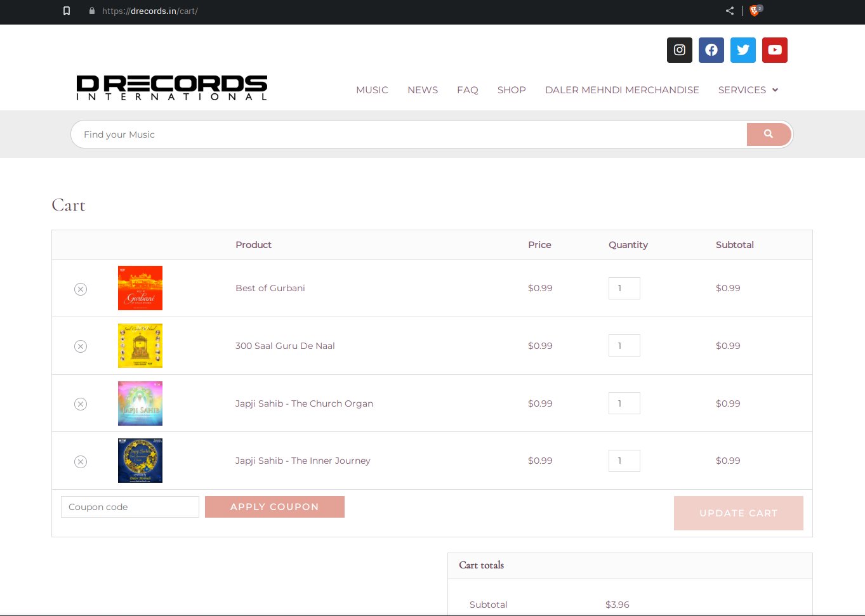Click the browser address bar URL

[x=150, y=11]
